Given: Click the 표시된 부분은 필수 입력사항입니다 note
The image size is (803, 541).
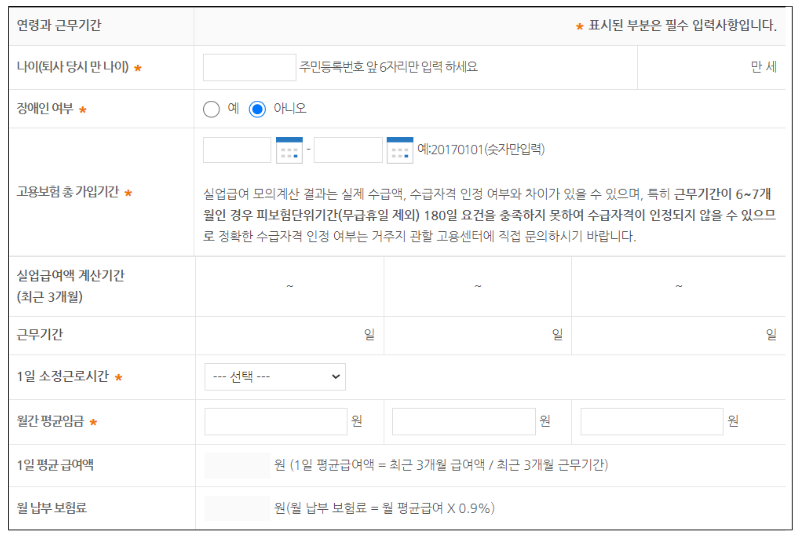Looking at the screenshot, I should [683, 25].
